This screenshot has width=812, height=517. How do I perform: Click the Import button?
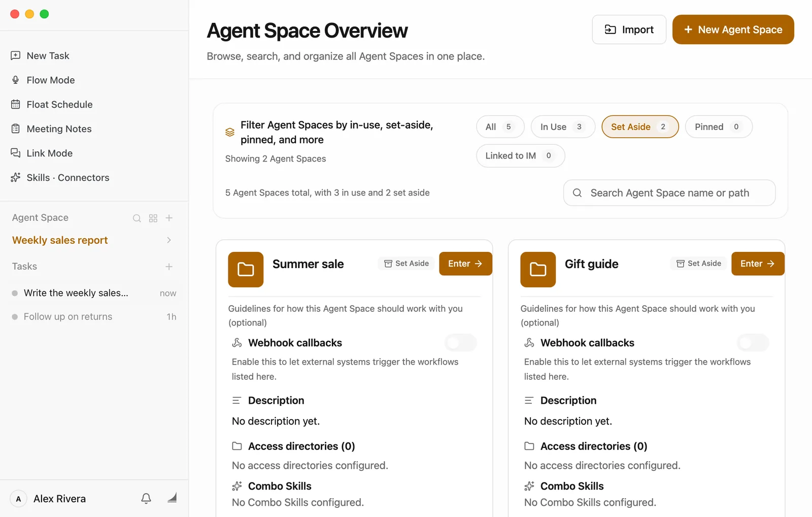click(629, 29)
